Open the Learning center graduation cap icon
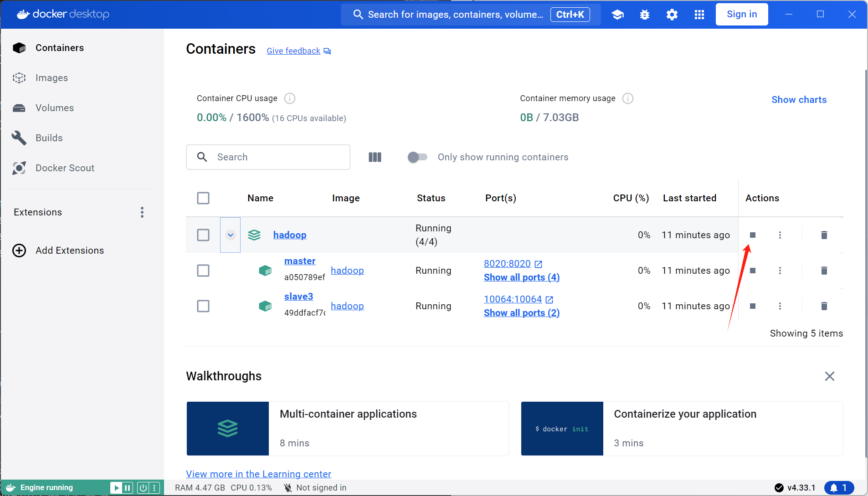The width and height of the screenshot is (868, 496). pyautogui.click(x=617, y=15)
